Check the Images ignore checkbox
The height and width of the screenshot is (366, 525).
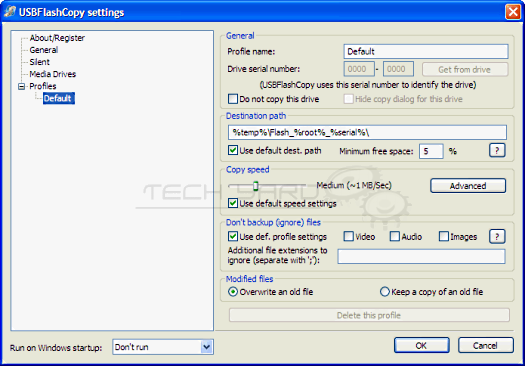pyautogui.click(x=444, y=236)
